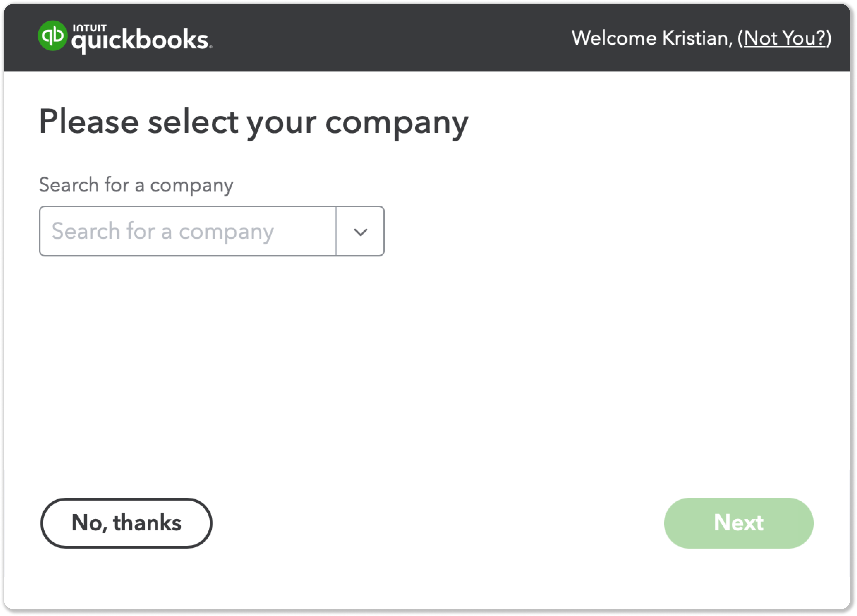Click the small Intuit text logo
This screenshot has width=857, height=616.
pyautogui.click(x=89, y=28)
